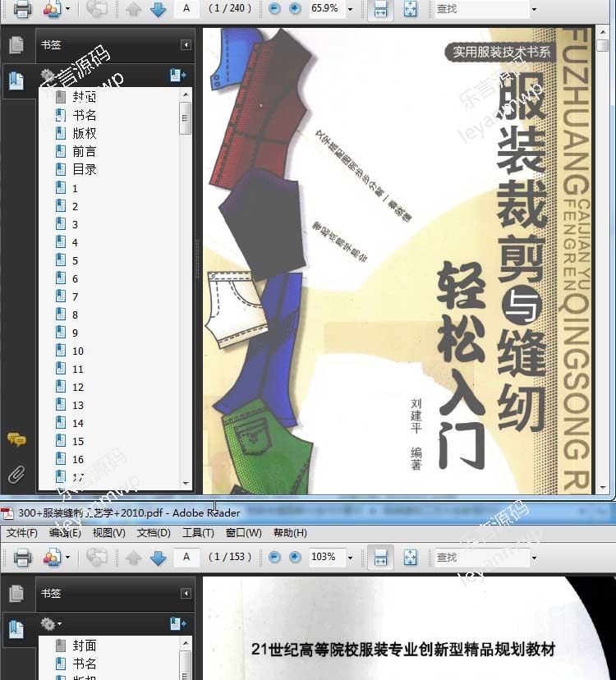Click page number field in upper window
This screenshot has height=680, width=616.
coord(186,9)
